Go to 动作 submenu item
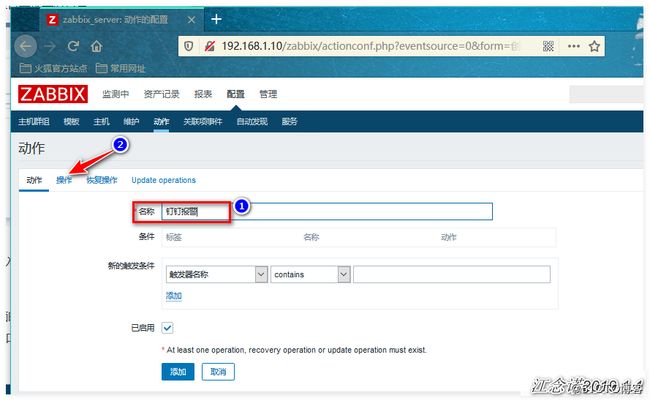The width and height of the screenshot is (650, 401). click(161, 122)
